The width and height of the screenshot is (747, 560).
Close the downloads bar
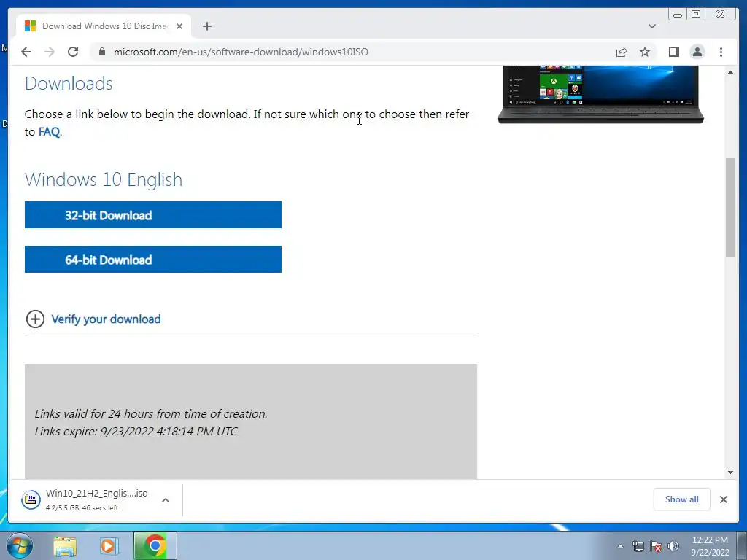(723, 499)
